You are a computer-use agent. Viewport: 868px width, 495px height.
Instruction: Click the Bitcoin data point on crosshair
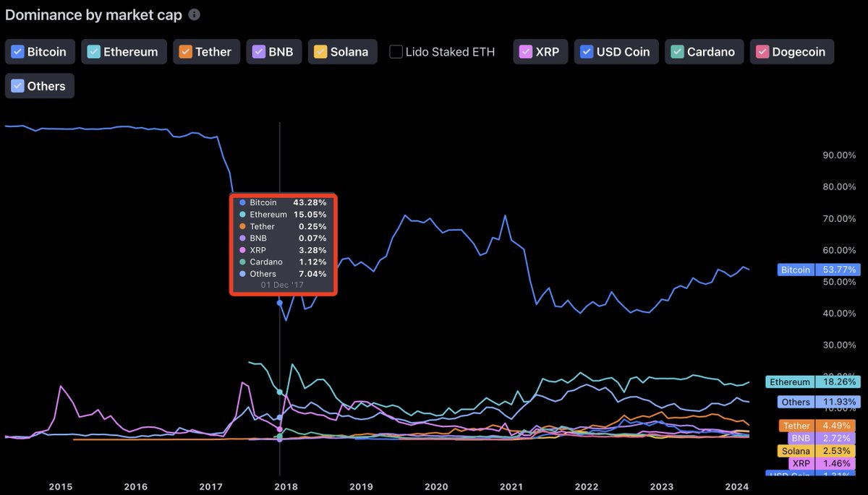click(280, 303)
